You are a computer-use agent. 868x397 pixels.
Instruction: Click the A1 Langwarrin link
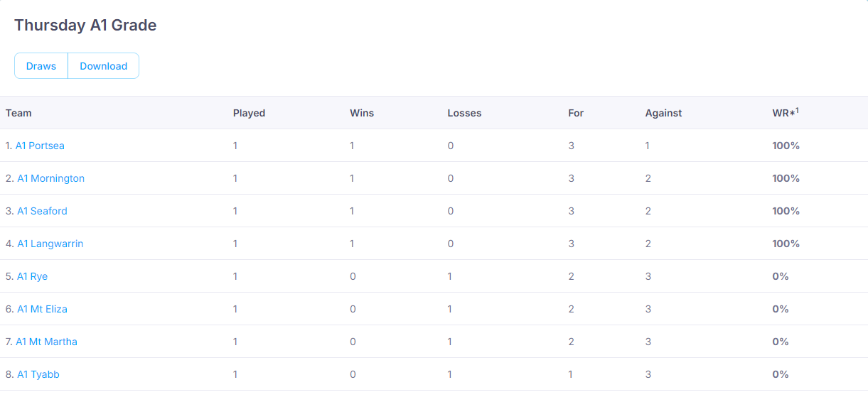(50, 244)
